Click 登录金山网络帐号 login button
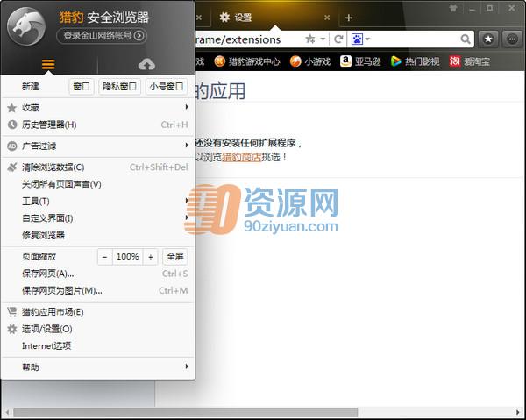 click(x=102, y=36)
